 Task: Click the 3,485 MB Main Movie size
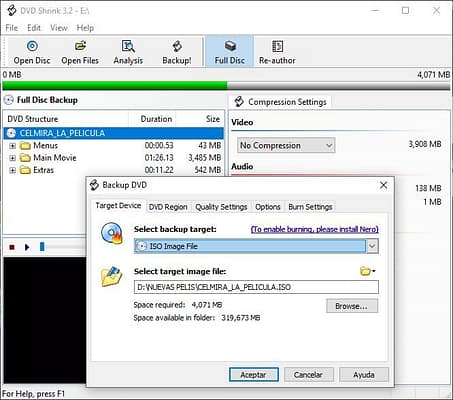(205, 158)
